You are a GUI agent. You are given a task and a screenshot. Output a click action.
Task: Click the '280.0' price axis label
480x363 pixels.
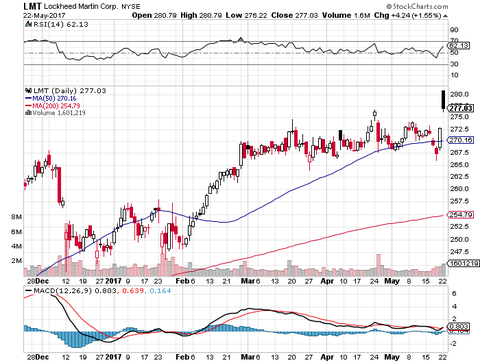click(x=459, y=94)
